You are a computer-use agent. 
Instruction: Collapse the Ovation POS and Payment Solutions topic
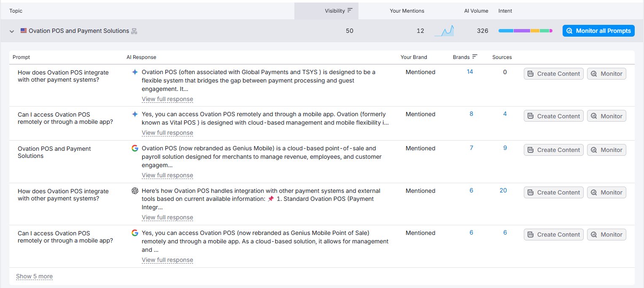point(12,31)
